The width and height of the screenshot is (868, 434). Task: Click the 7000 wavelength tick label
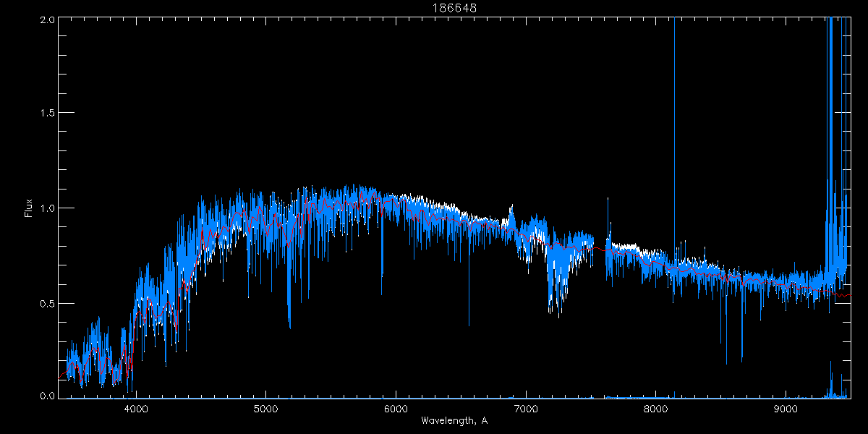pos(525,409)
